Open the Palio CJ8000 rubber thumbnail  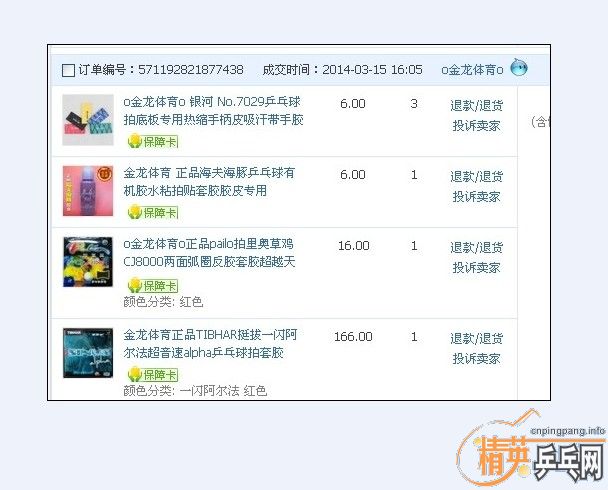pos(88,262)
